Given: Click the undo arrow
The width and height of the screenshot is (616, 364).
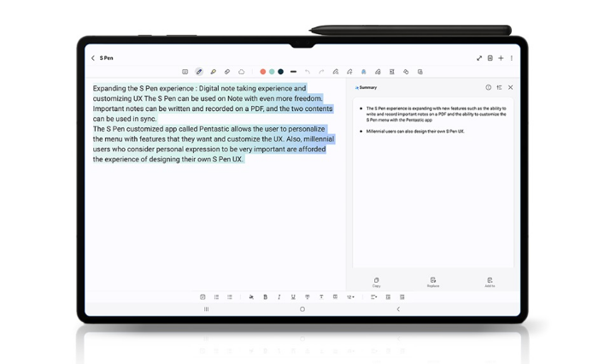Looking at the screenshot, I should point(308,72).
